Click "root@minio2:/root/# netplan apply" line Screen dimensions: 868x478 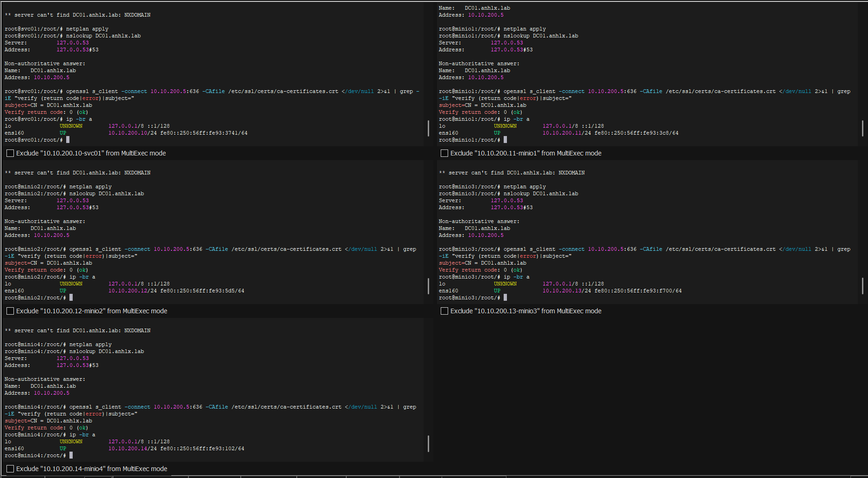(x=58, y=187)
